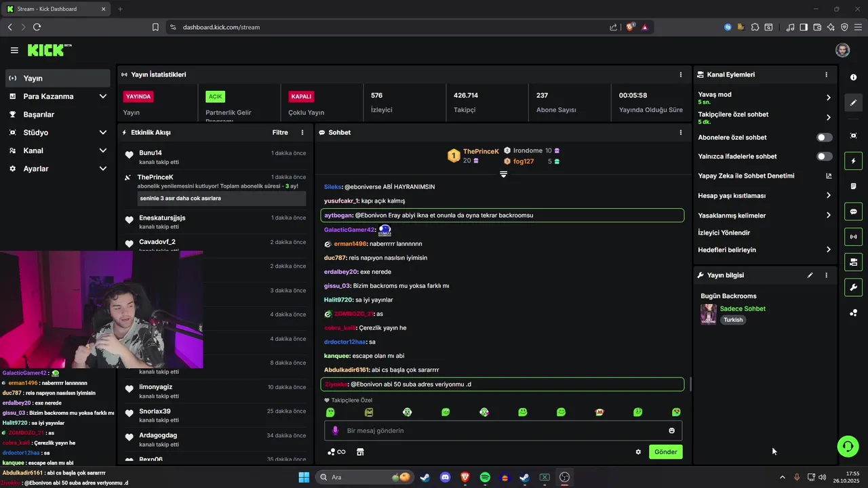The image size is (868, 488).
Task: Click the browser address bar URL
Action: point(221,27)
